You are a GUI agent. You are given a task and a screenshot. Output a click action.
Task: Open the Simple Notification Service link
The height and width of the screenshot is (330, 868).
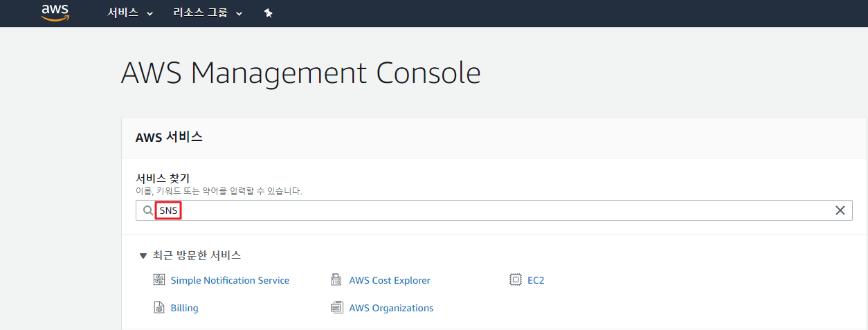pyautogui.click(x=230, y=280)
